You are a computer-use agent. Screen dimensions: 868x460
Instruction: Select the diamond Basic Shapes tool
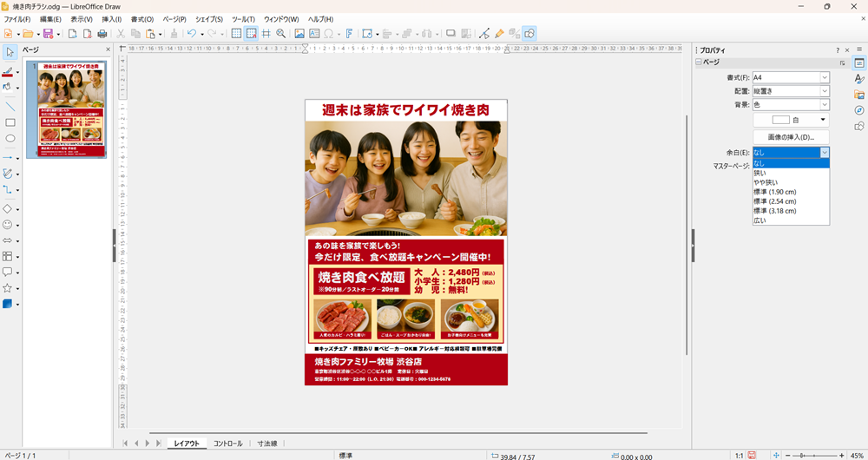click(x=8, y=209)
